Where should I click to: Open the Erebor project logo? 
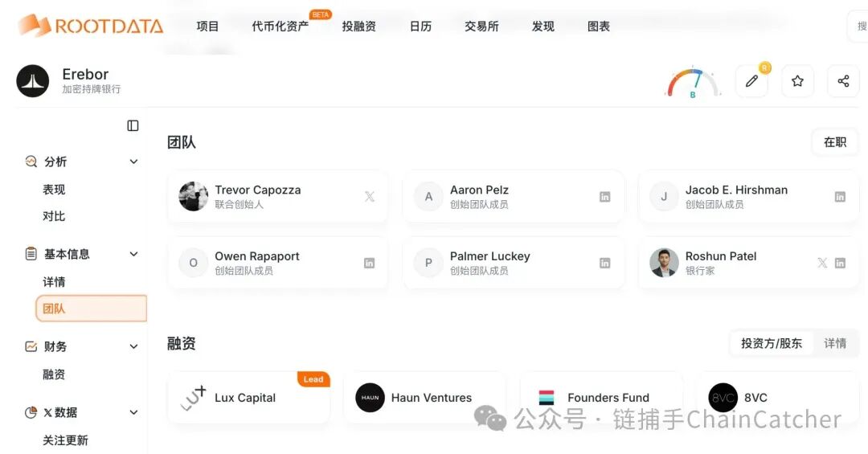33,81
